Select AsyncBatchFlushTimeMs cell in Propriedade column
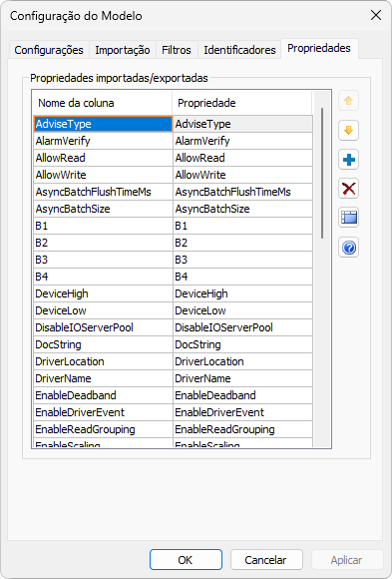This screenshot has width=392, height=579. point(242,192)
